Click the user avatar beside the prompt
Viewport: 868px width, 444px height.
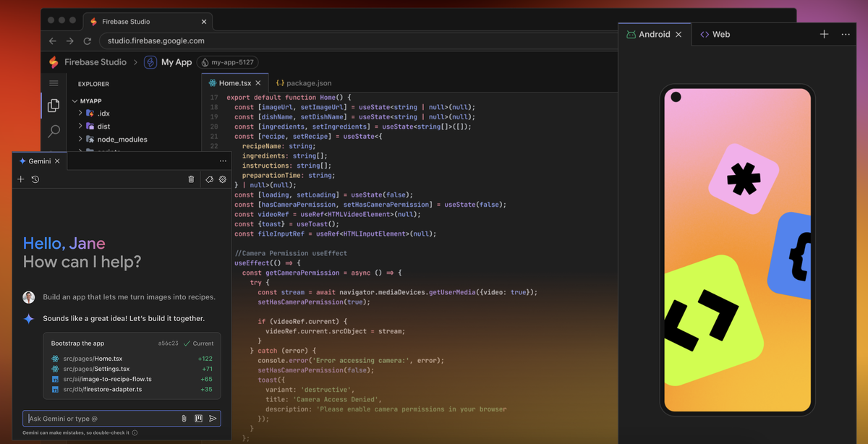[x=29, y=297]
